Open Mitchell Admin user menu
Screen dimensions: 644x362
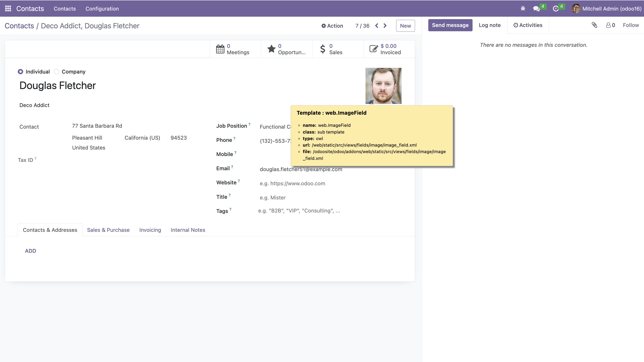606,9
